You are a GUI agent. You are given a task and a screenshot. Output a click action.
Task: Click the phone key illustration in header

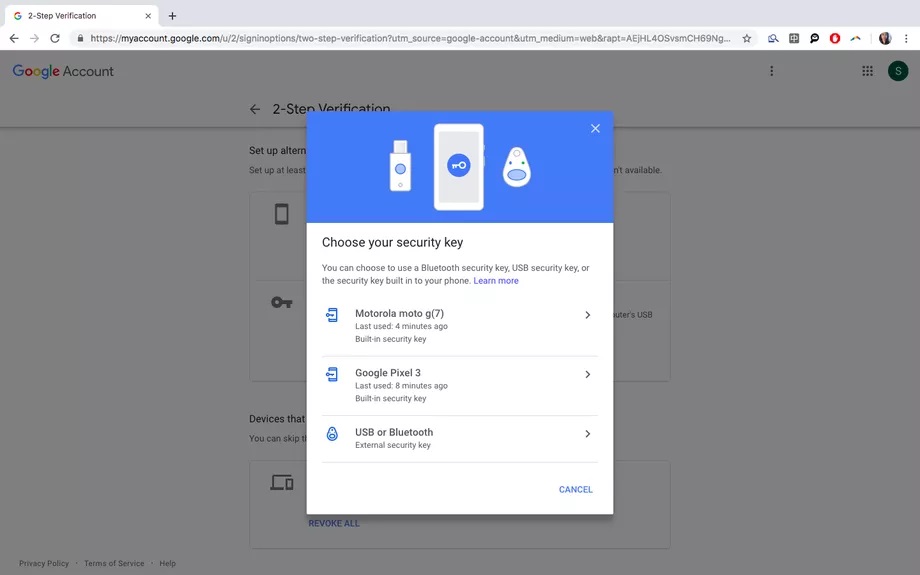[x=459, y=167]
